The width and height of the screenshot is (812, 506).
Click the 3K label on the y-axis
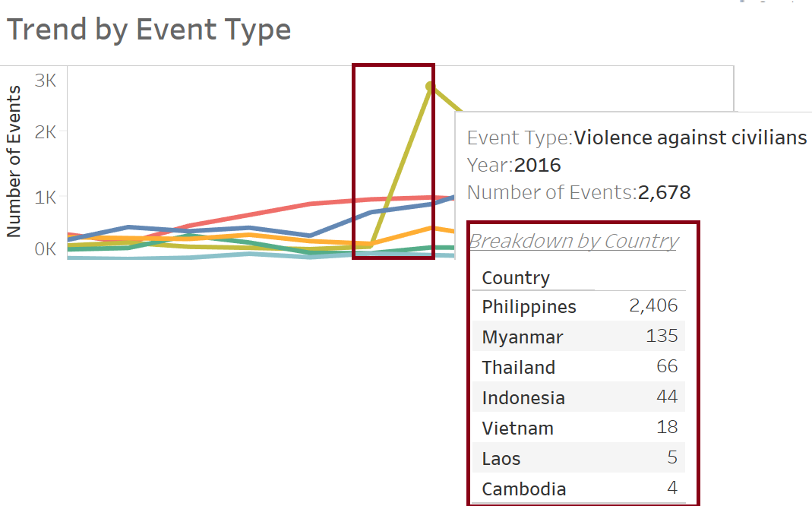tap(46, 79)
